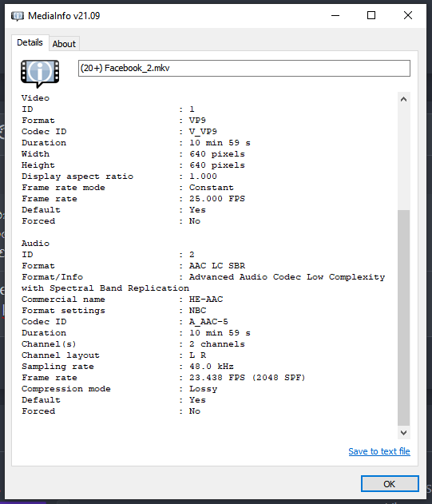Click the 'Commercial name' label
The image size is (432, 504).
pyautogui.click(x=63, y=300)
